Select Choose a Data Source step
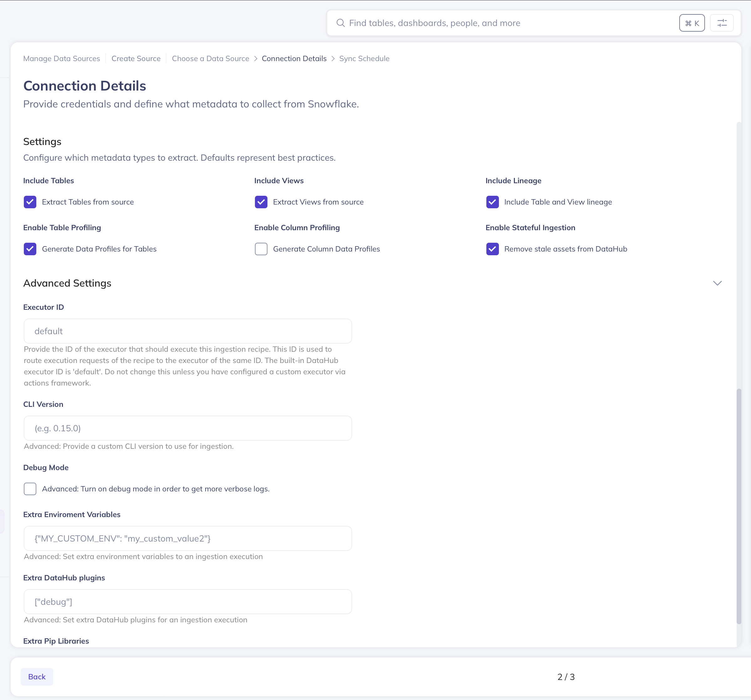The height and width of the screenshot is (700, 751). 210,59
